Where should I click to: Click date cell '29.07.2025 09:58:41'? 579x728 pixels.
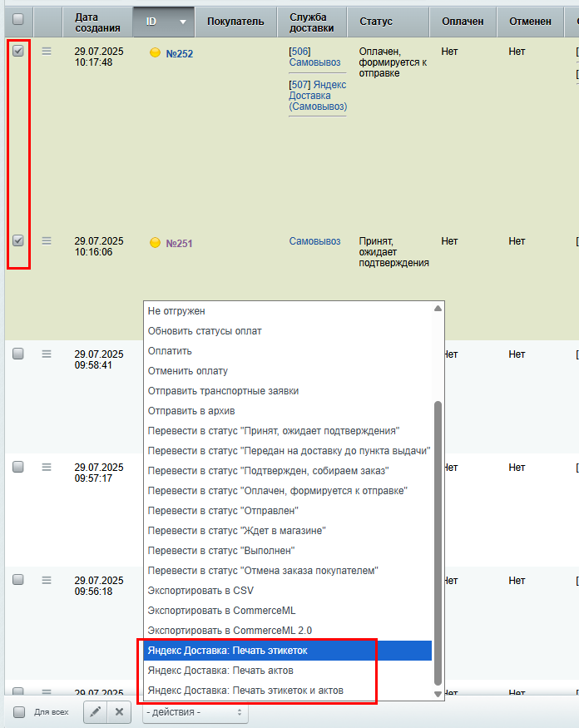(x=99, y=359)
